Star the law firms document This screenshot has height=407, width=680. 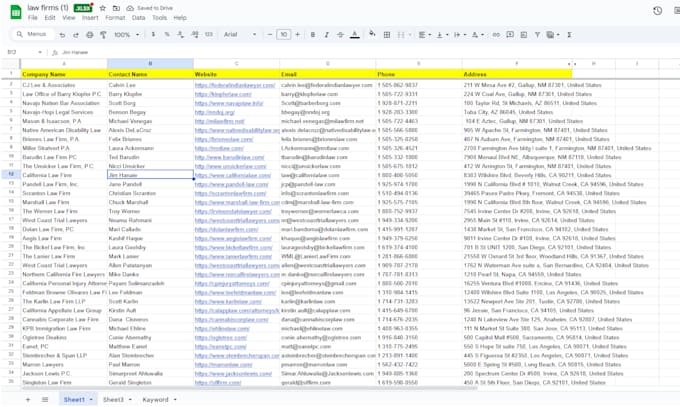pos(103,8)
